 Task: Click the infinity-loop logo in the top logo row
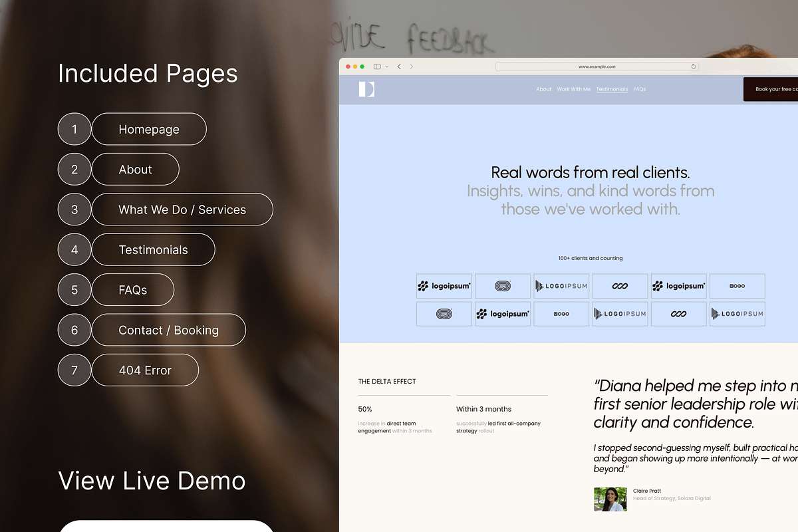pyautogui.click(x=620, y=286)
